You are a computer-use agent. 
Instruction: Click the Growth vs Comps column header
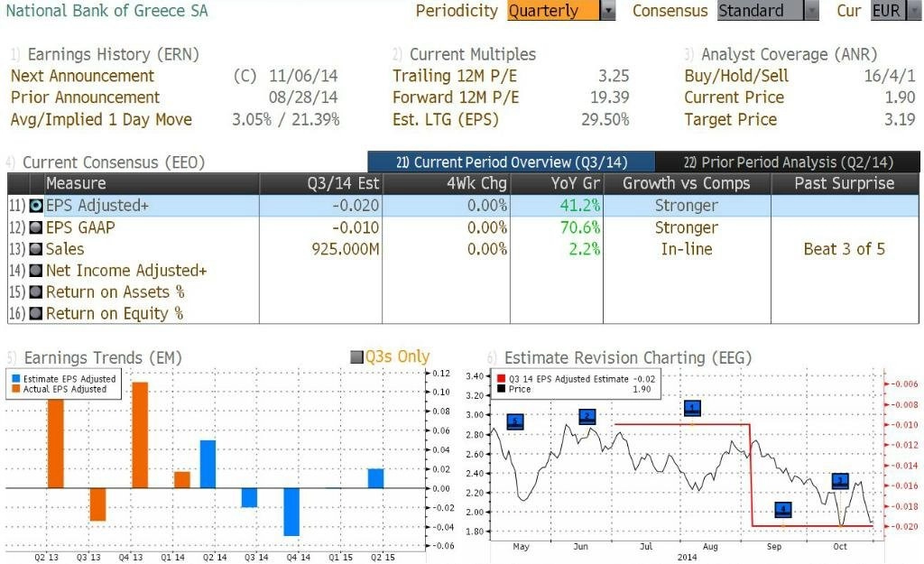(687, 183)
